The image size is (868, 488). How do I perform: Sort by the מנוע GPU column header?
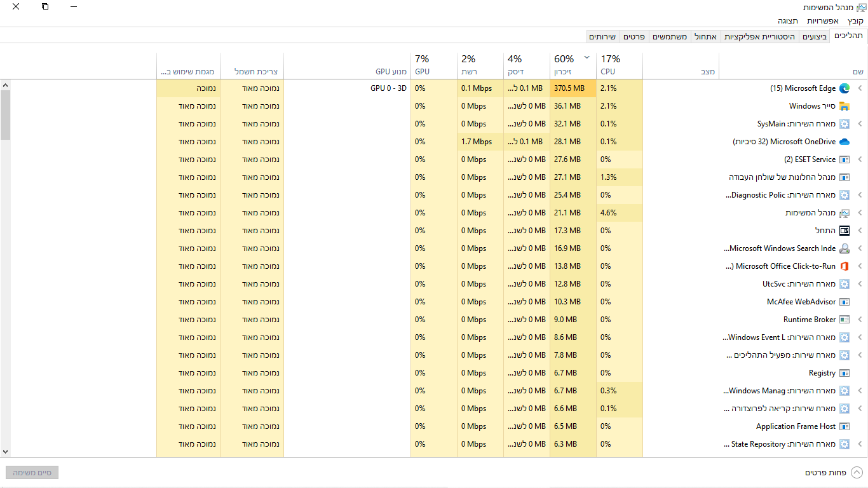point(348,65)
